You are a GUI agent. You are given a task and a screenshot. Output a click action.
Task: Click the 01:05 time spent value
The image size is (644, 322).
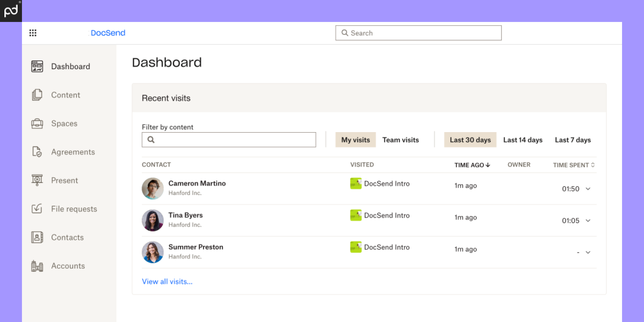click(570, 221)
